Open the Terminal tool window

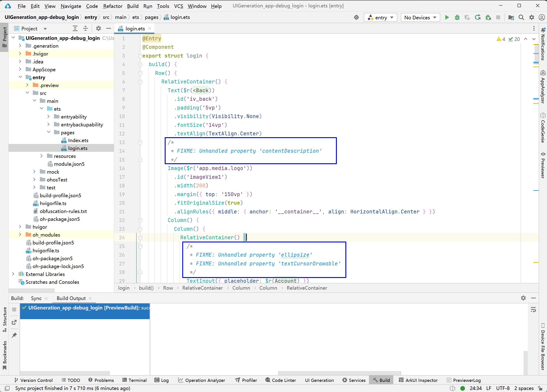pos(134,380)
